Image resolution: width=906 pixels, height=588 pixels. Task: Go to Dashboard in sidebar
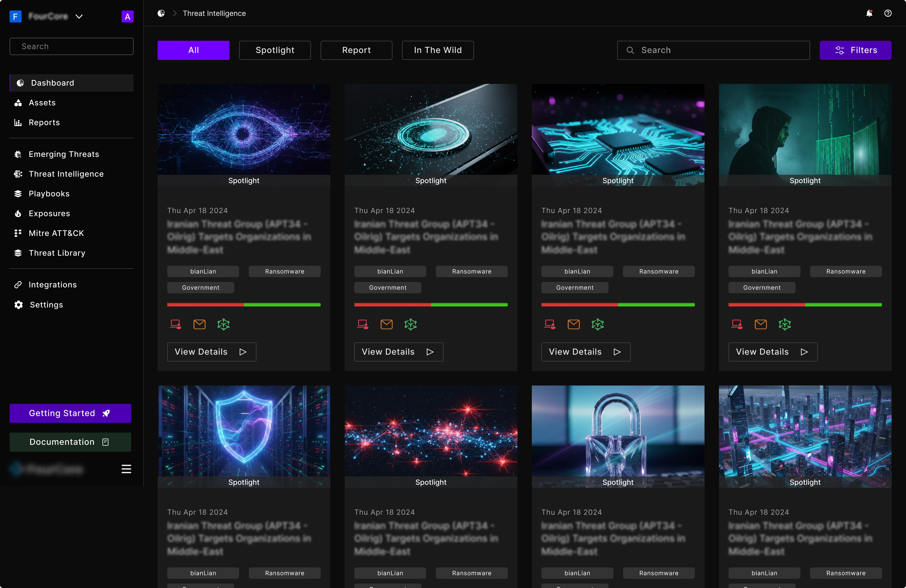72,83
